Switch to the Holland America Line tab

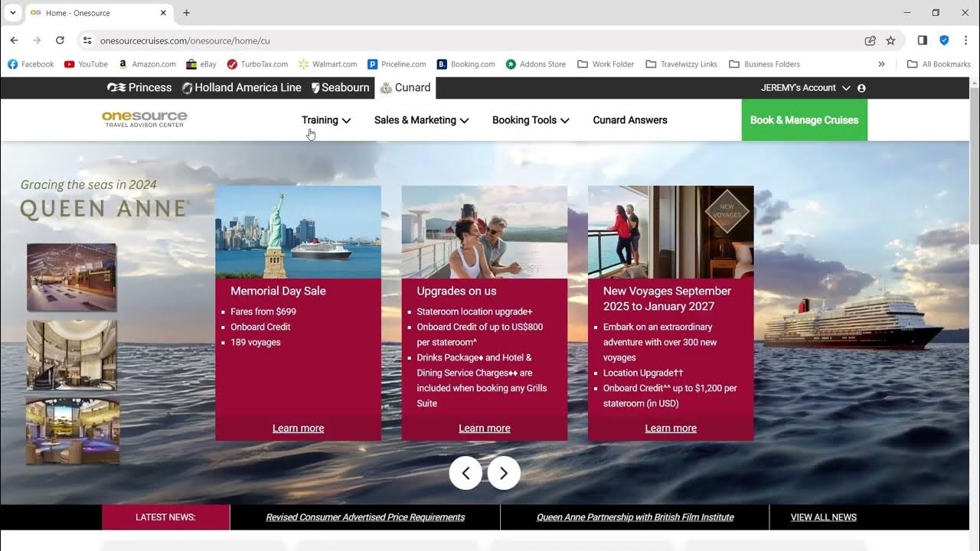click(241, 87)
